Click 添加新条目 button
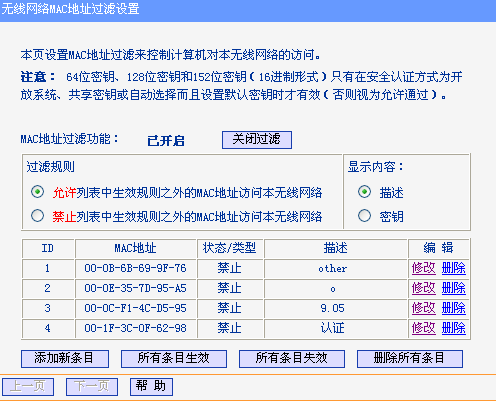Viewport: 496px width, 401px height. tap(65, 359)
